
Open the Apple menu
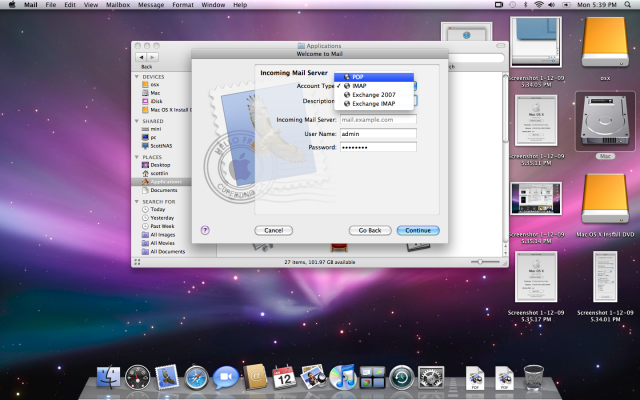12,5
